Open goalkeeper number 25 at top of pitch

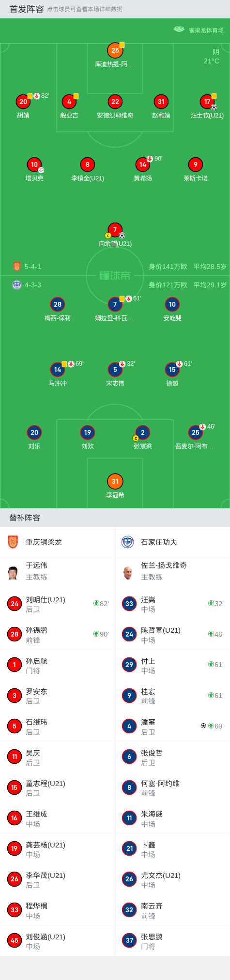point(115,50)
